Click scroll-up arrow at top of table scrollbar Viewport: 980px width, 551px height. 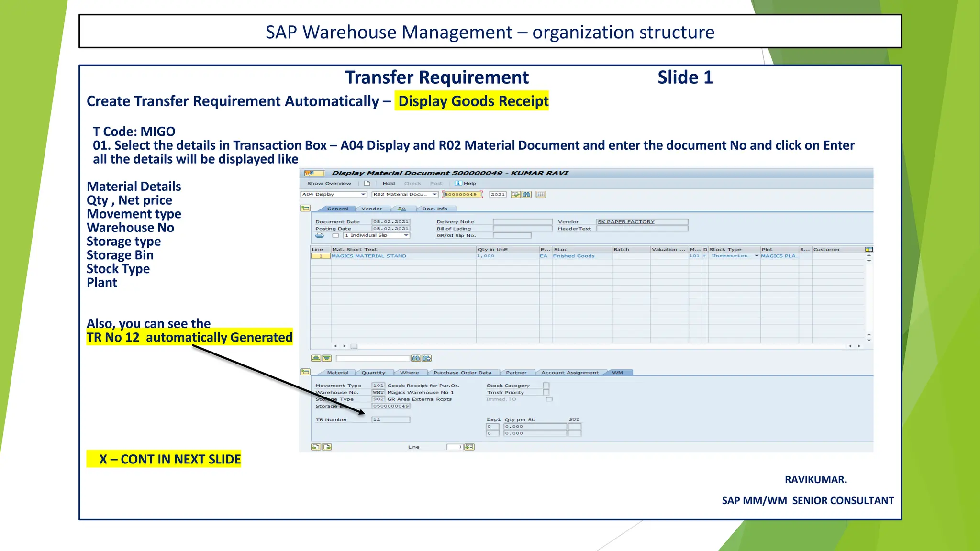click(x=869, y=255)
